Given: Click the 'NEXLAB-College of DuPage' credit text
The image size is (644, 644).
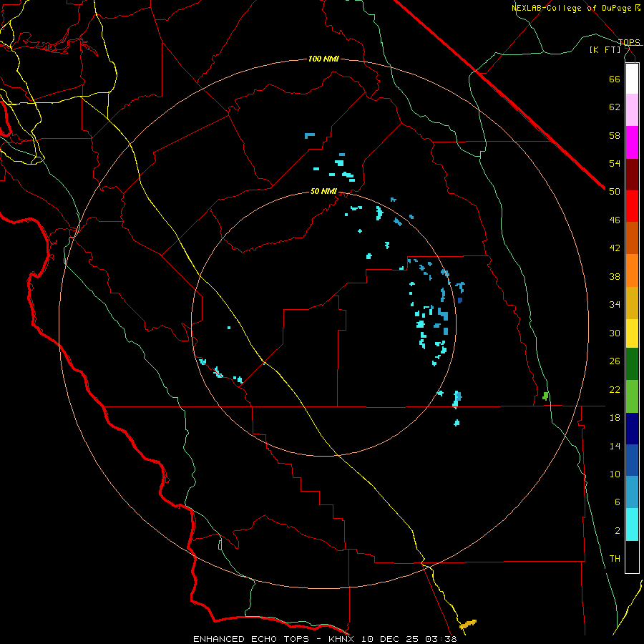Looking at the screenshot, I should pos(572,8).
